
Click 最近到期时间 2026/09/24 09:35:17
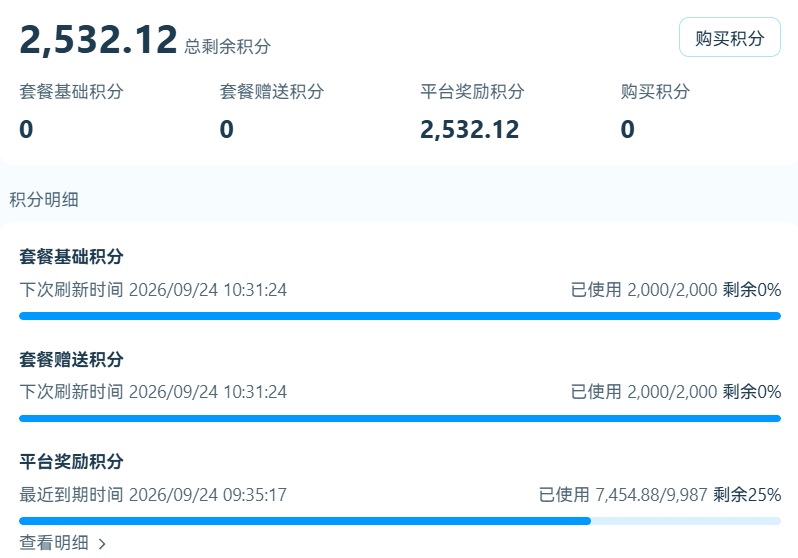pyautogui.click(x=153, y=494)
